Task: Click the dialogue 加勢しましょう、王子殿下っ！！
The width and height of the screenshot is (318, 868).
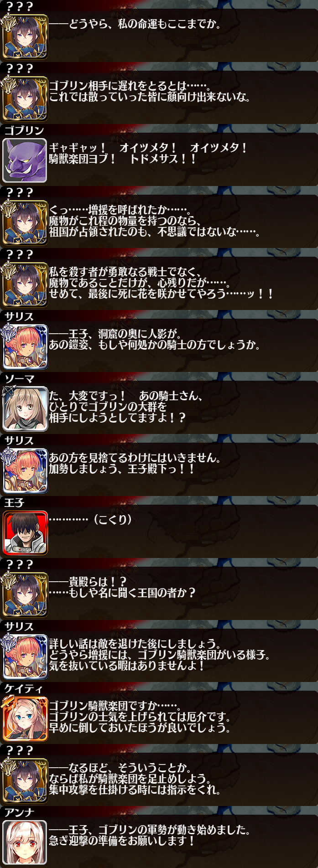Action: click(x=122, y=469)
